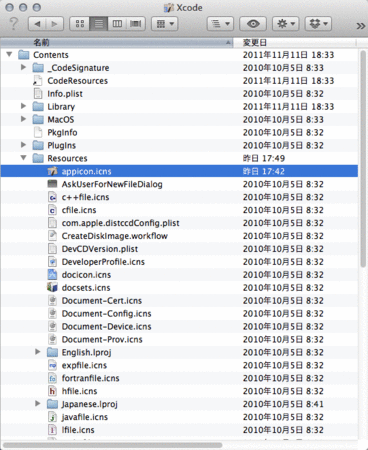Click the horizontal scrollbar thumb
Screen dimensions: 368x450
(x=112, y=445)
